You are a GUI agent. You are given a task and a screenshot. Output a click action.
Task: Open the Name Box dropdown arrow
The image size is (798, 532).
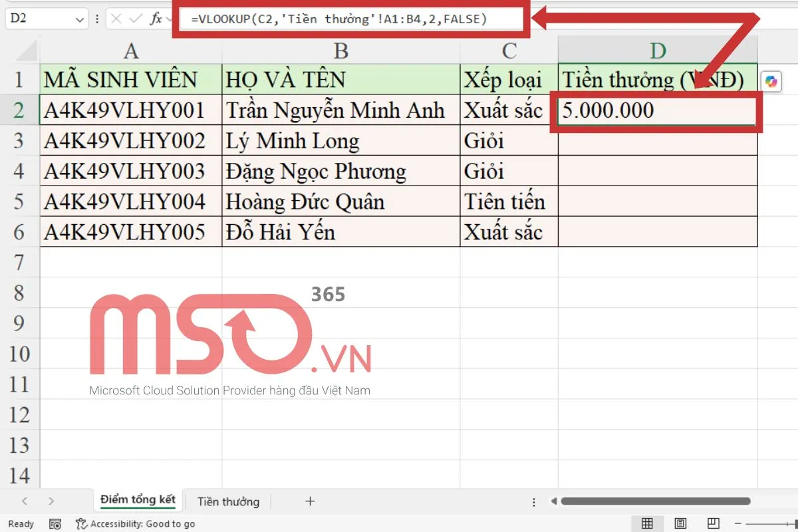80,18
